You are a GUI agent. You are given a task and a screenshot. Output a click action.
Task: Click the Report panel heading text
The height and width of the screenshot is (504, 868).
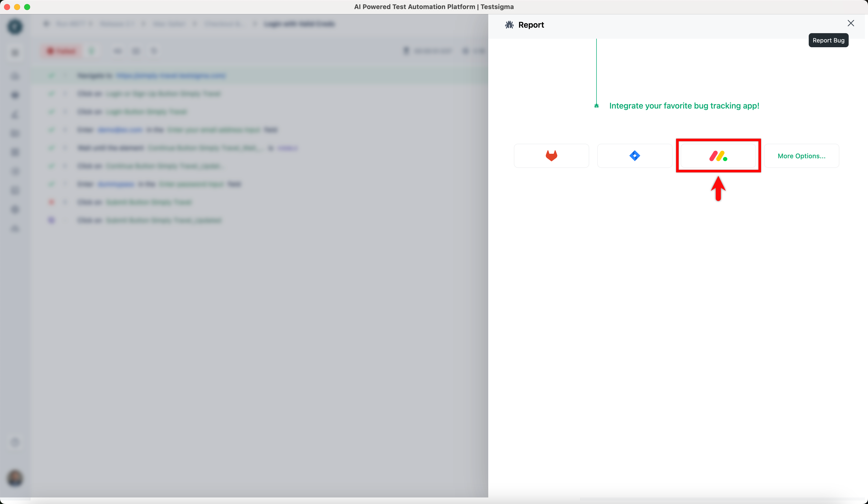click(x=531, y=25)
